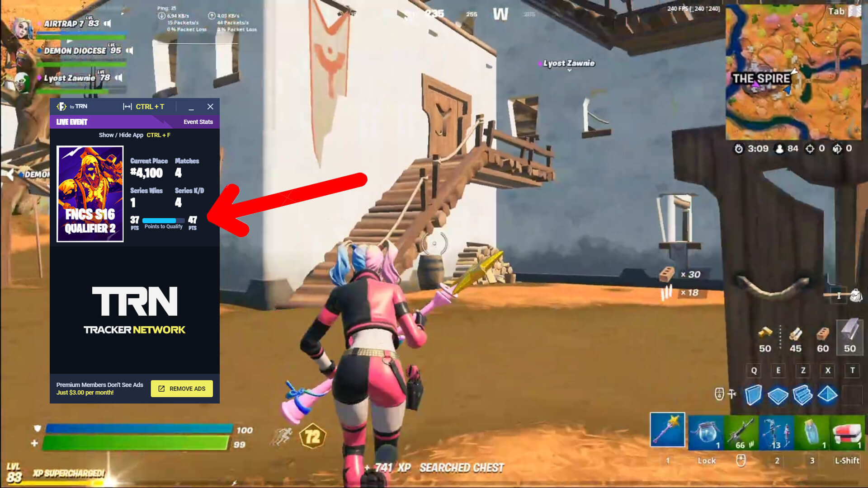Click REMOVE ADS button

click(182, 389)
